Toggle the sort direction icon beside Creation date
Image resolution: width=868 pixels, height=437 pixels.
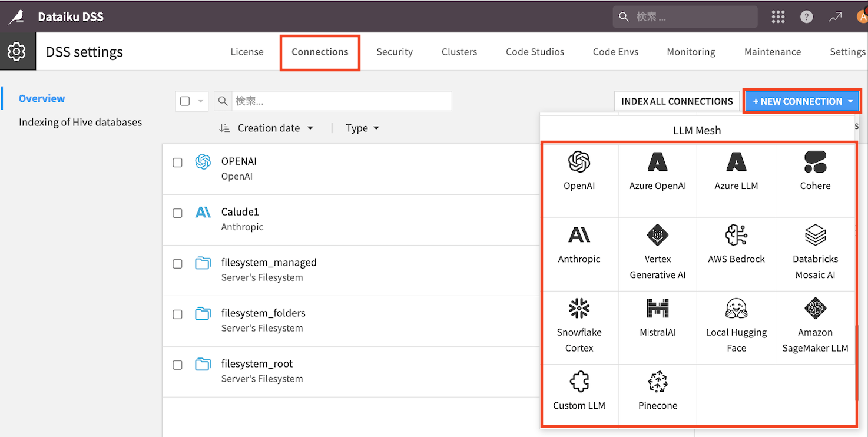(x=224, y=128)
